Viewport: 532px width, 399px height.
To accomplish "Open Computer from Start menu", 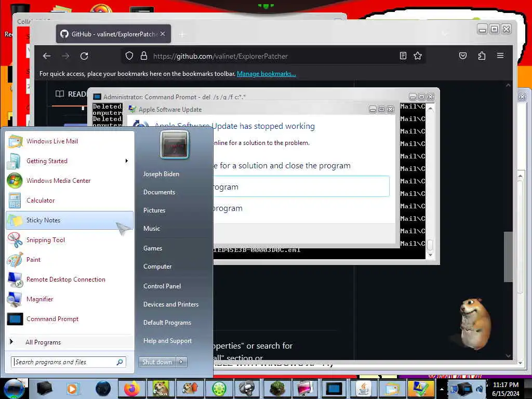I will pos(157,267).
